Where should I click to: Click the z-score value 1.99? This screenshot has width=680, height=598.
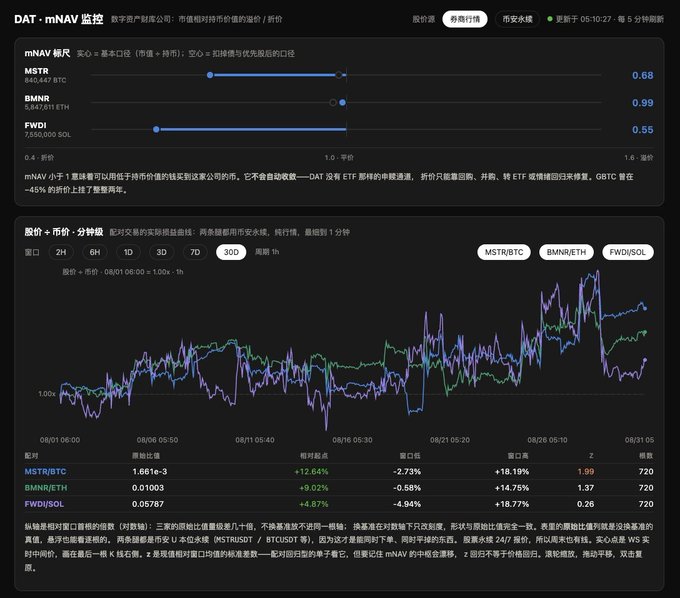point(586,471)
